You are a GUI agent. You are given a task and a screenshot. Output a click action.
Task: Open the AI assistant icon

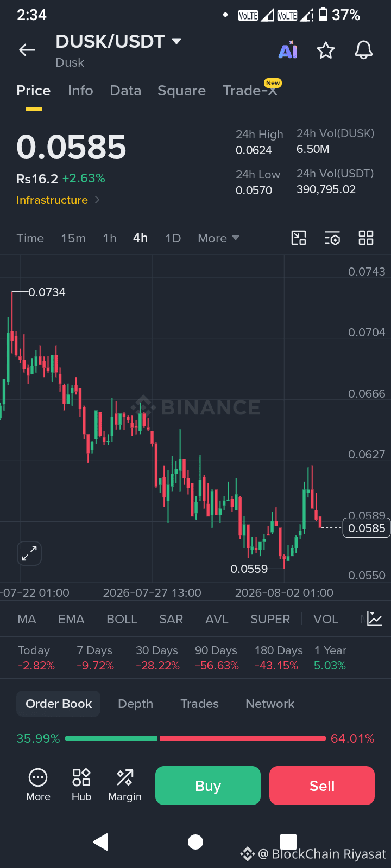click(x=288, y=50)
